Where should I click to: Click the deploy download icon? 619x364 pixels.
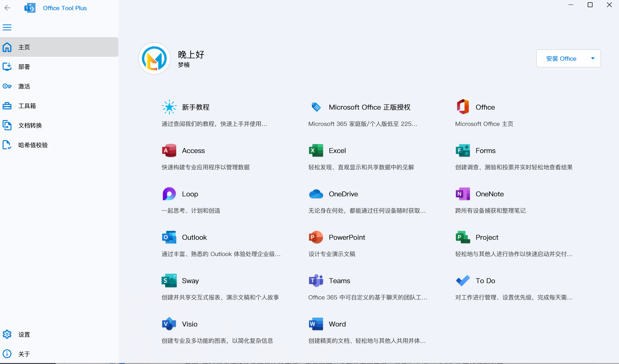(7, 67)
